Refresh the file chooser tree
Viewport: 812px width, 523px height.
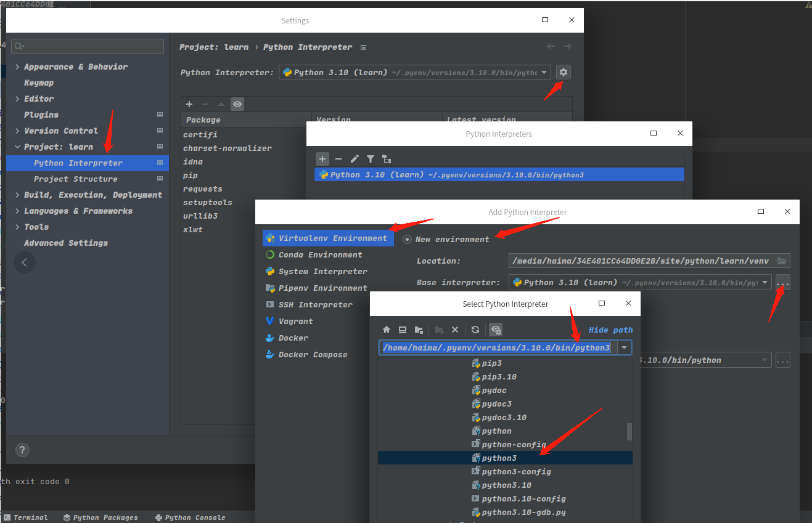(475, 330)
